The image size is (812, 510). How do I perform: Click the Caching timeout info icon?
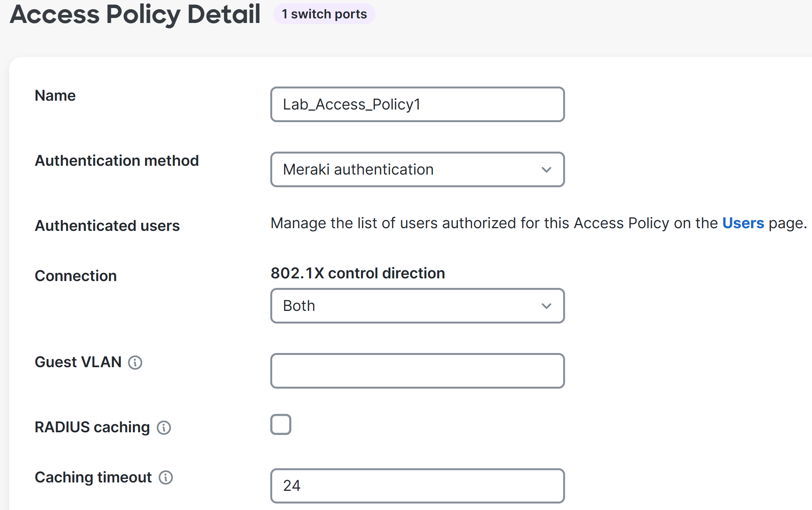(166, 477)
